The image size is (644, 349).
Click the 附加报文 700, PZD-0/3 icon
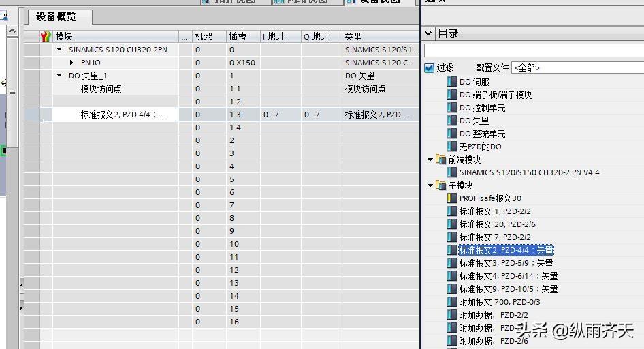coord(451,302)
